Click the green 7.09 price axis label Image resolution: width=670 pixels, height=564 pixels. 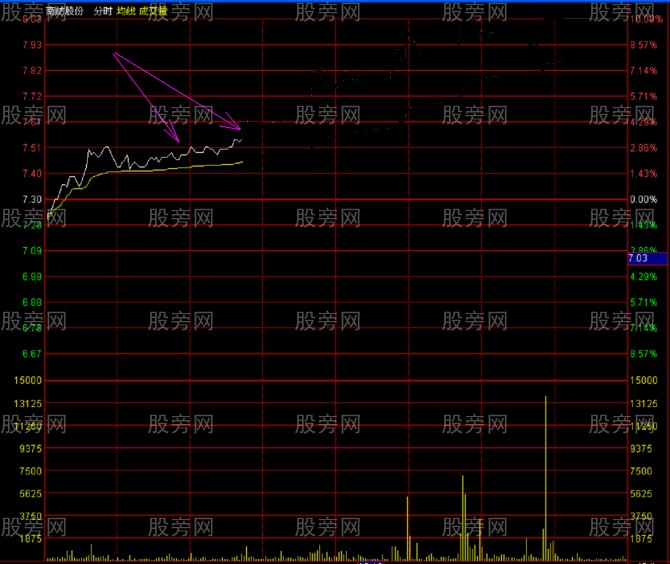point(32,251)
